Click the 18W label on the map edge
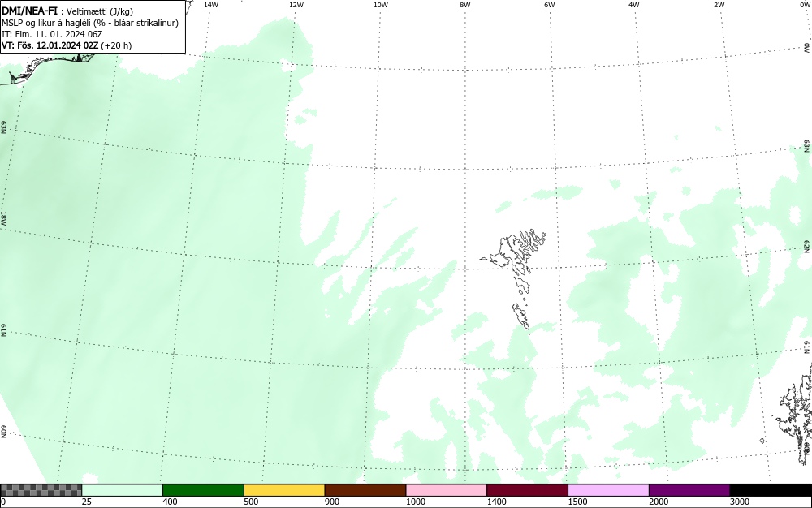This screenshot has width=812, height=508. [3, 217]
